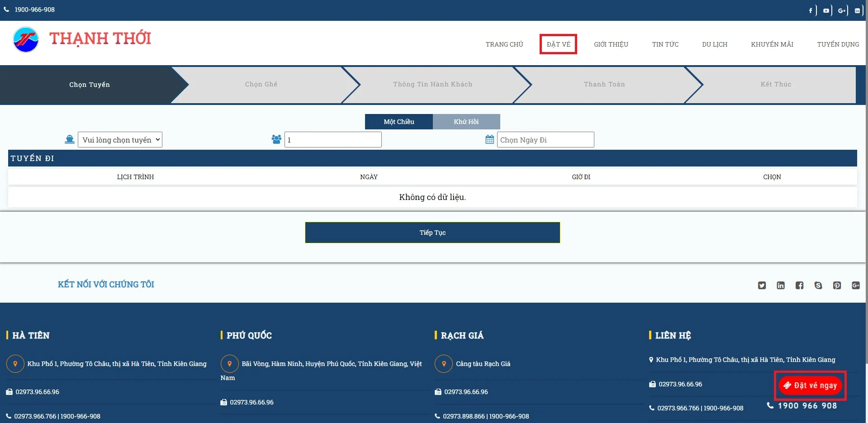Click the red 'Đặt vé ngay' button
The image size is (868, 423).
tap(810, 385)
